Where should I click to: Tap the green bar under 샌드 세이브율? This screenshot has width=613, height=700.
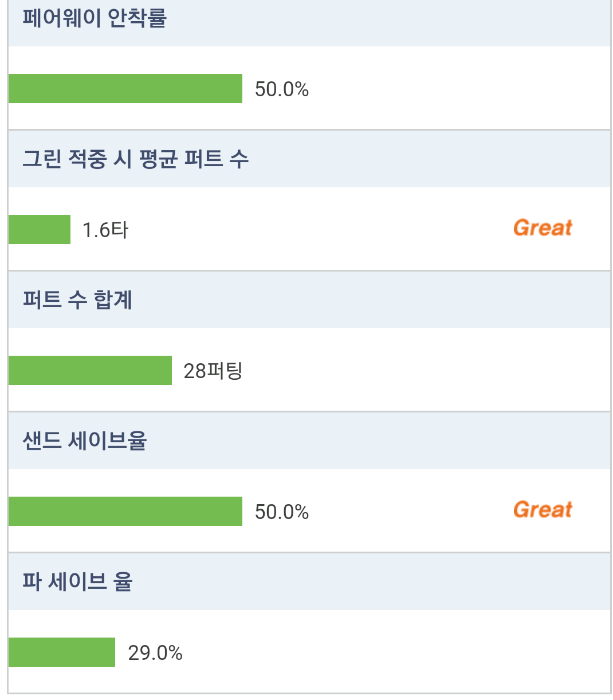coord(125,512)
